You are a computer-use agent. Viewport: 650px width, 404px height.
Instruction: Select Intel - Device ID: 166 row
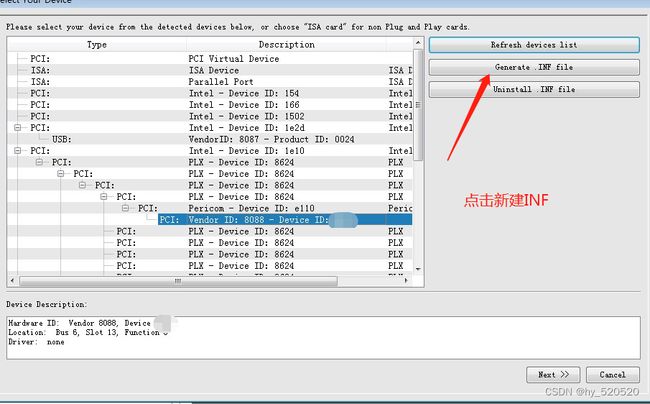pyautogui.click(x=210, y=105)
